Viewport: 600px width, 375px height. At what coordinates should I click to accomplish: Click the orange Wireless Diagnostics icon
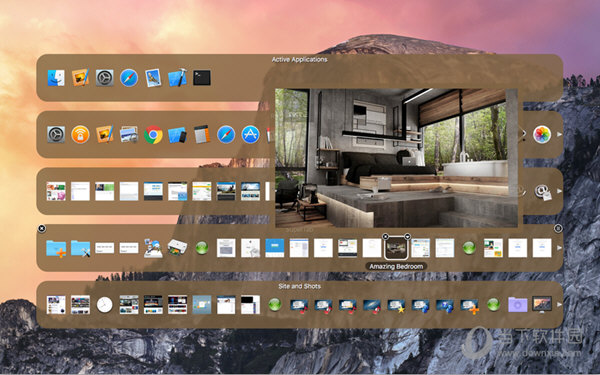(x=80, y=135)
